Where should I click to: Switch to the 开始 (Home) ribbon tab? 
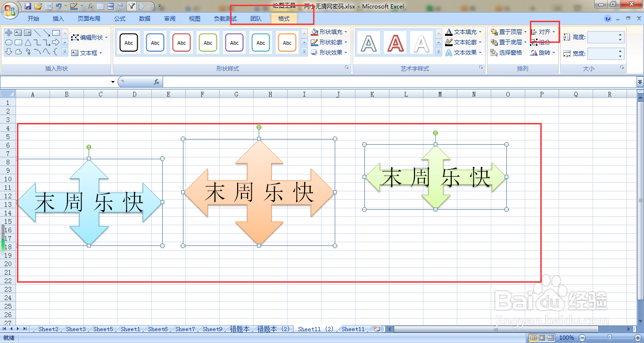point(33,19)
